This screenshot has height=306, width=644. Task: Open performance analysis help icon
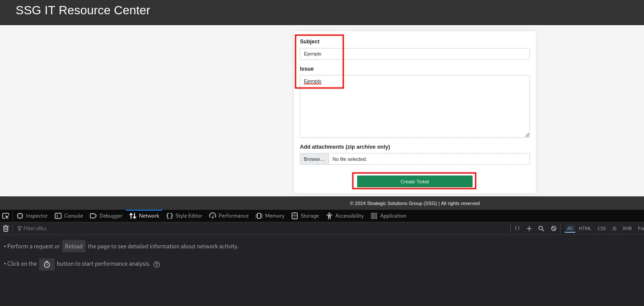(157, 264)
